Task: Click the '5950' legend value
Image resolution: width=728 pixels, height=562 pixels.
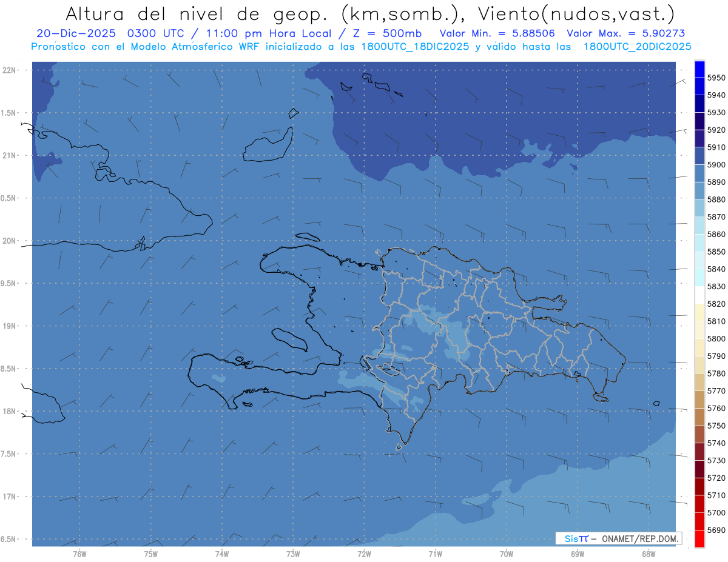Action: point(716,78)
